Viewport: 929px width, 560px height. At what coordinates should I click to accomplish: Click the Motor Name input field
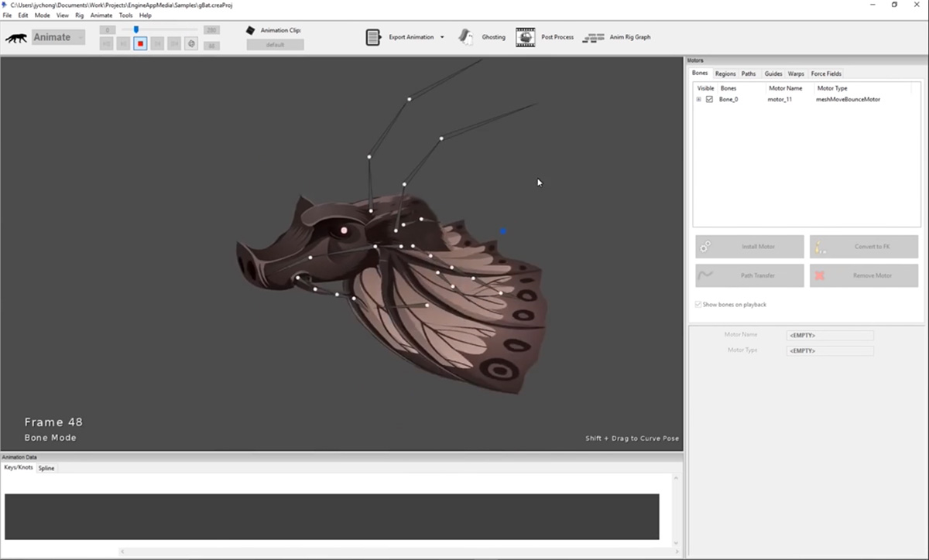point(830,336)
